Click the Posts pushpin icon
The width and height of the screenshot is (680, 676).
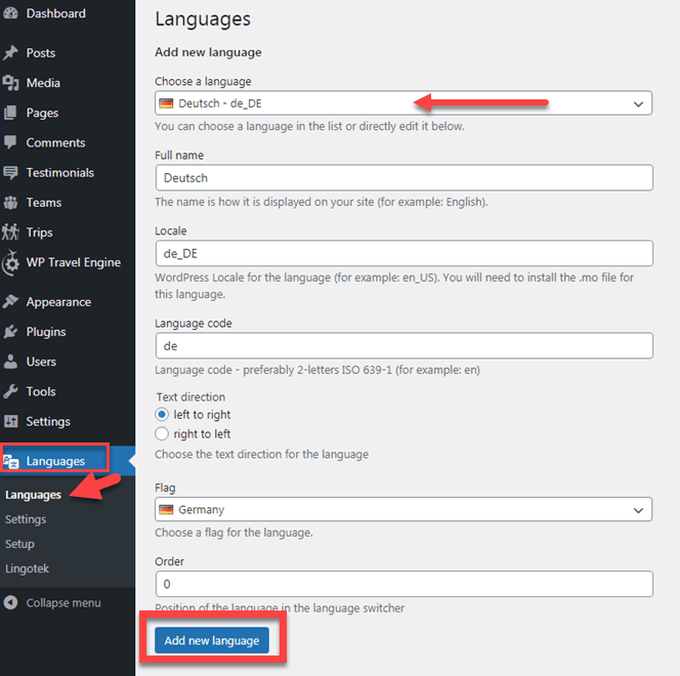click(10, 53)
